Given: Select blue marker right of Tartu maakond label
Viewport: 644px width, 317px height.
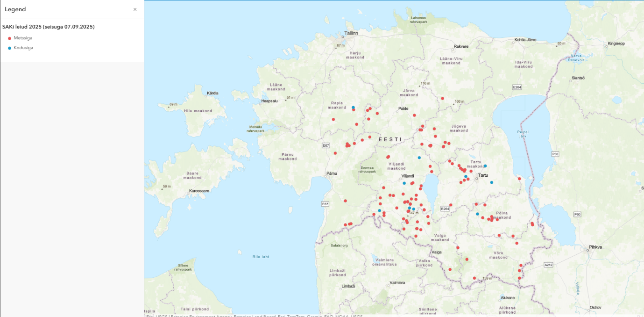Looking at the screenshot, I should pyautogui.click(x=485, y=166).
